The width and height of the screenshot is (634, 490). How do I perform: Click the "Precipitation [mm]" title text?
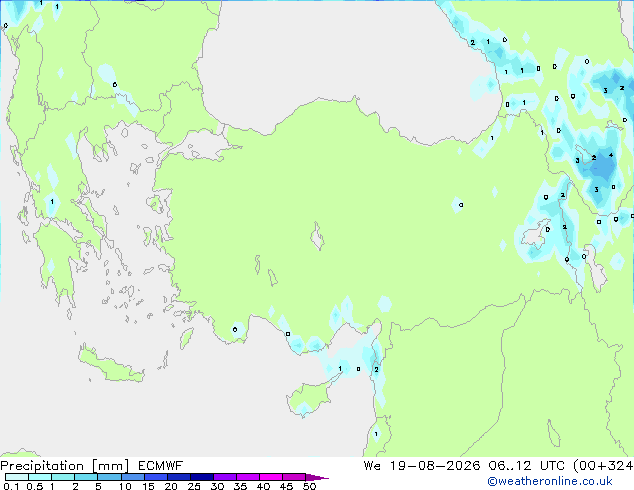point(65,466)
